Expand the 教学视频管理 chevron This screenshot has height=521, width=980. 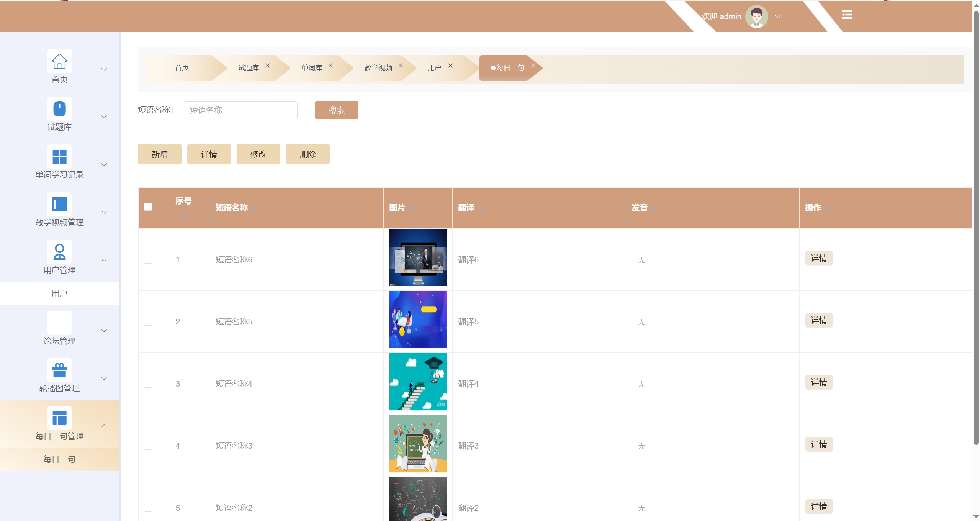[104, 212]
